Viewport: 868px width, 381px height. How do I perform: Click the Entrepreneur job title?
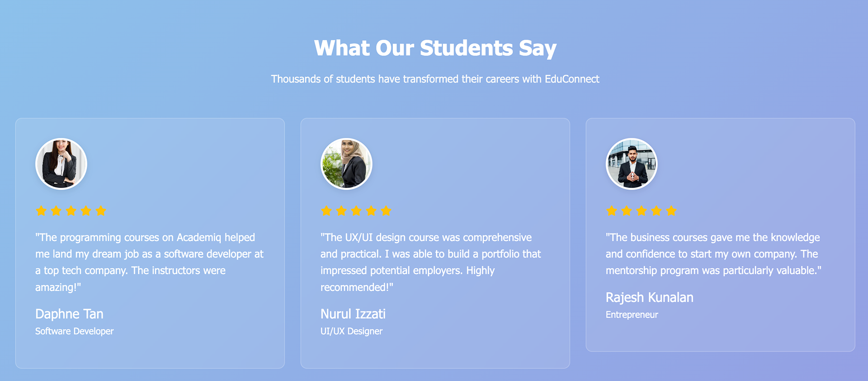[x=632, y=315]
